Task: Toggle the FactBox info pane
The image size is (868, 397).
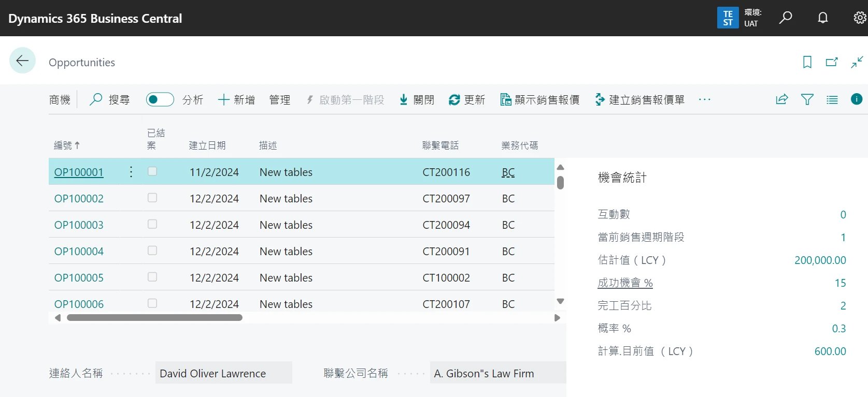Action: click(857, 99)
